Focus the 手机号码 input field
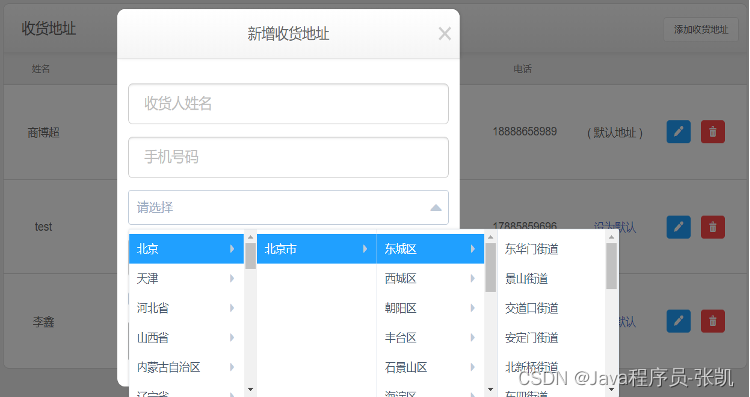The width and height of the screenshot is (750, 397). 288,157
